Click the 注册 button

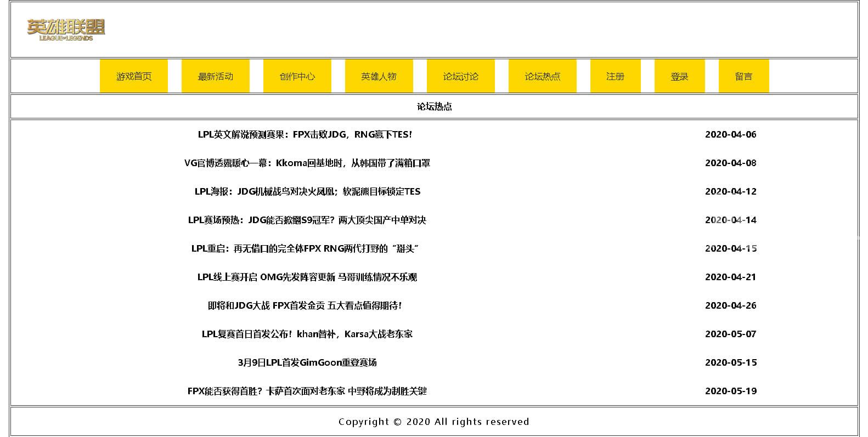click(x=616, y=76)
